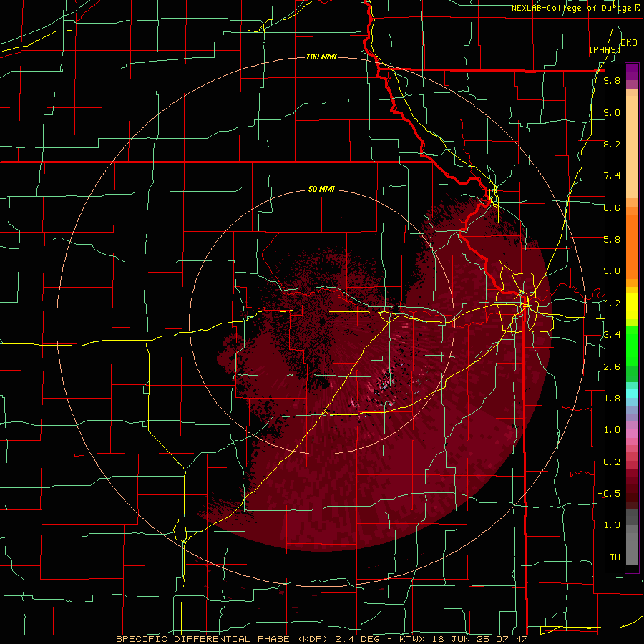Click the DKD label near the legend

pos(629,43)
